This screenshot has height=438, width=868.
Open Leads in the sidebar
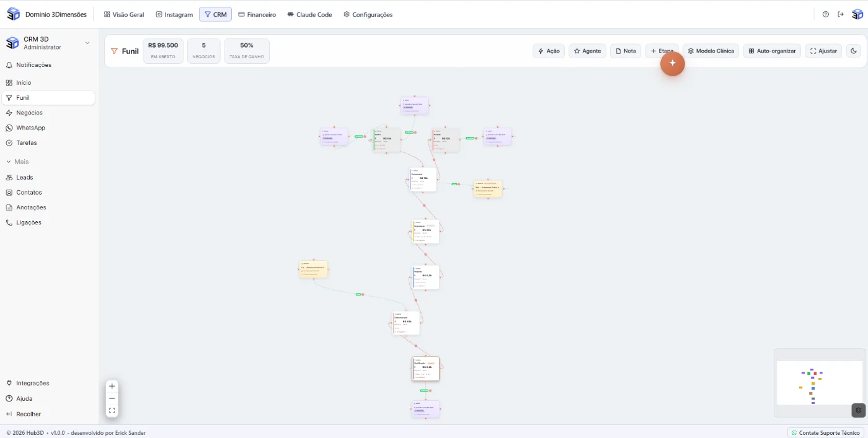click(49, 177)
